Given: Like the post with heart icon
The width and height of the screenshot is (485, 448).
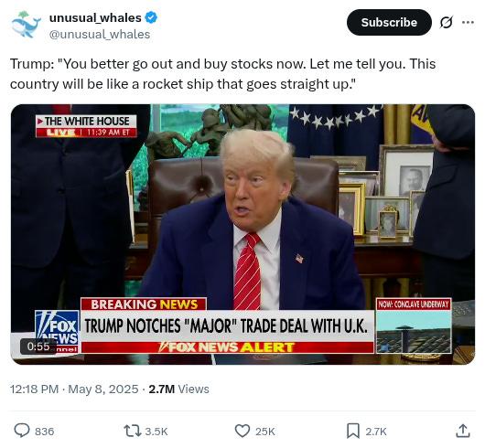Looking at the screenshot, I should click(x=242, y=431).
